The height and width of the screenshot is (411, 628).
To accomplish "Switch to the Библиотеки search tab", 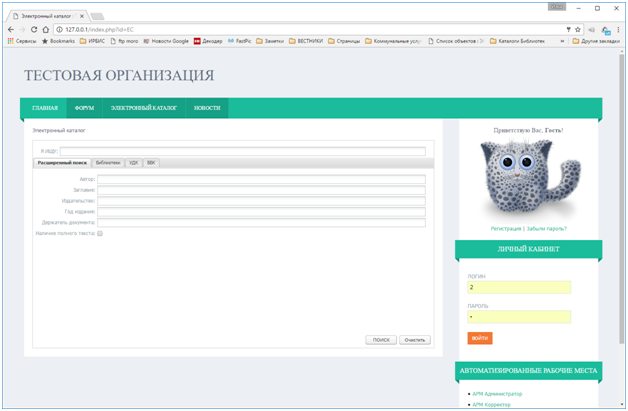I will click(x=108, y=162).
